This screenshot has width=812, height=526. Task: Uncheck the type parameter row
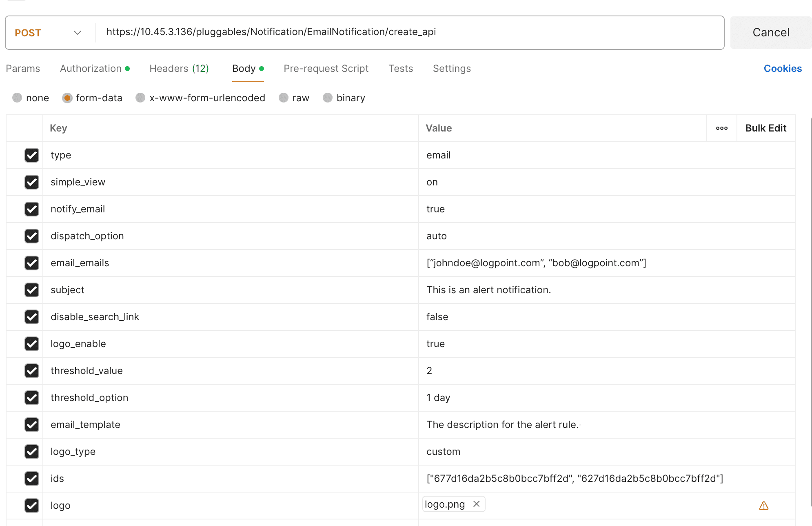point(32,155)
